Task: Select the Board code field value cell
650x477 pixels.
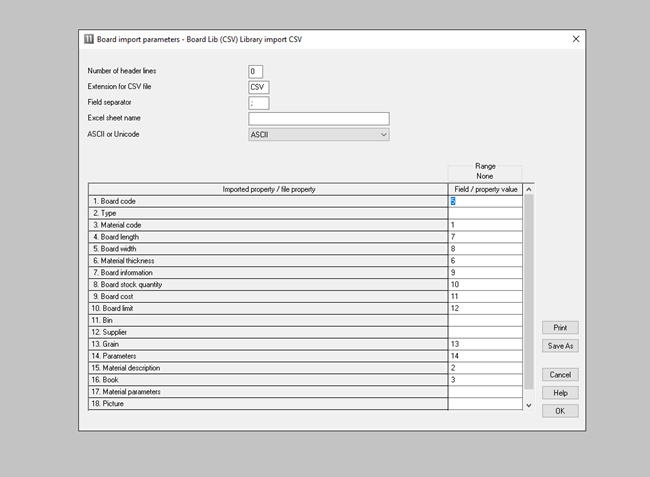Action: (x=484, y=201)
